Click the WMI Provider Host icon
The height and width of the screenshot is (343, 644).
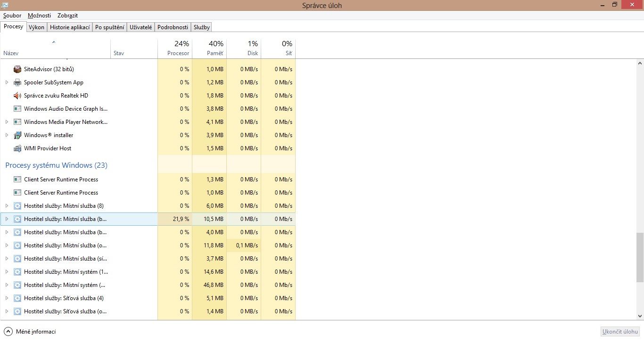tap(17, 148)
